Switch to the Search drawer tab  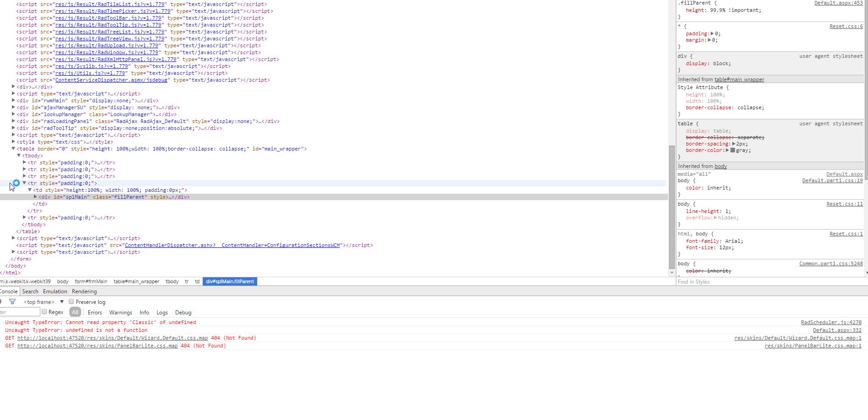[30, 291]
